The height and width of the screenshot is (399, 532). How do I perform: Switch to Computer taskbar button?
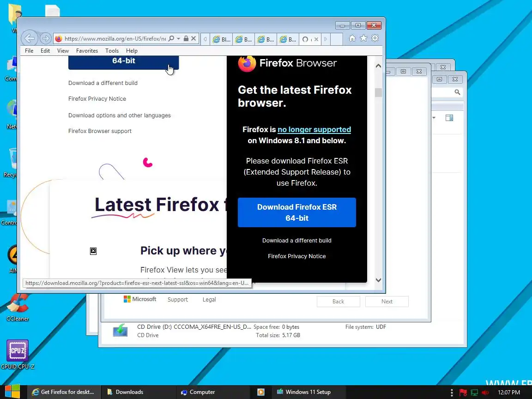coord(212,392)
